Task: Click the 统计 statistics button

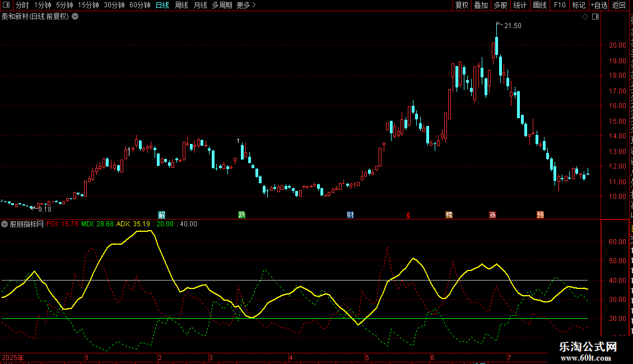Action: tap(519, 5)
